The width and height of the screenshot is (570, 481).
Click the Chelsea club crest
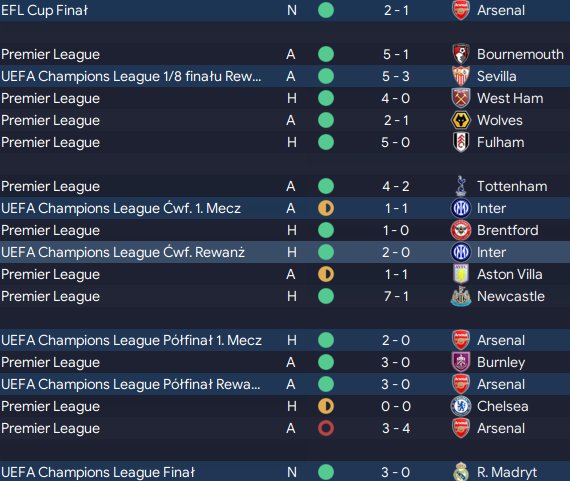[x=461, y=406]
